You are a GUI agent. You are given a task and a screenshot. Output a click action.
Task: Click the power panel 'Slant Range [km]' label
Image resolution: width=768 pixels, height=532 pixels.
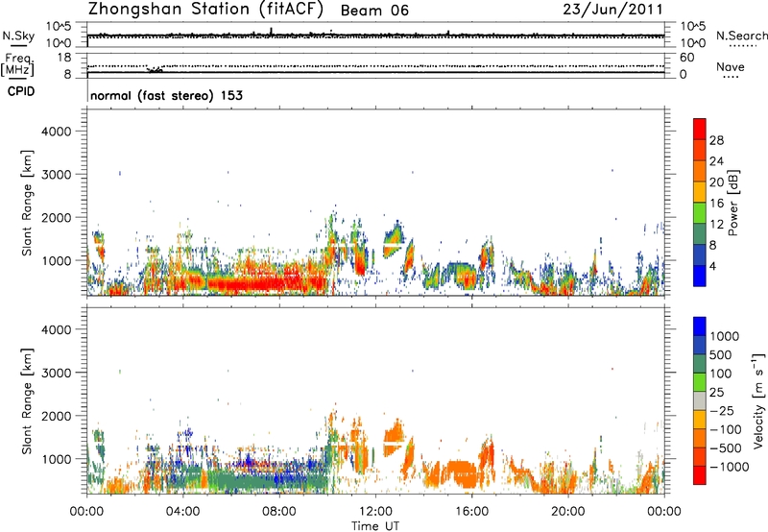coord(27,203)
